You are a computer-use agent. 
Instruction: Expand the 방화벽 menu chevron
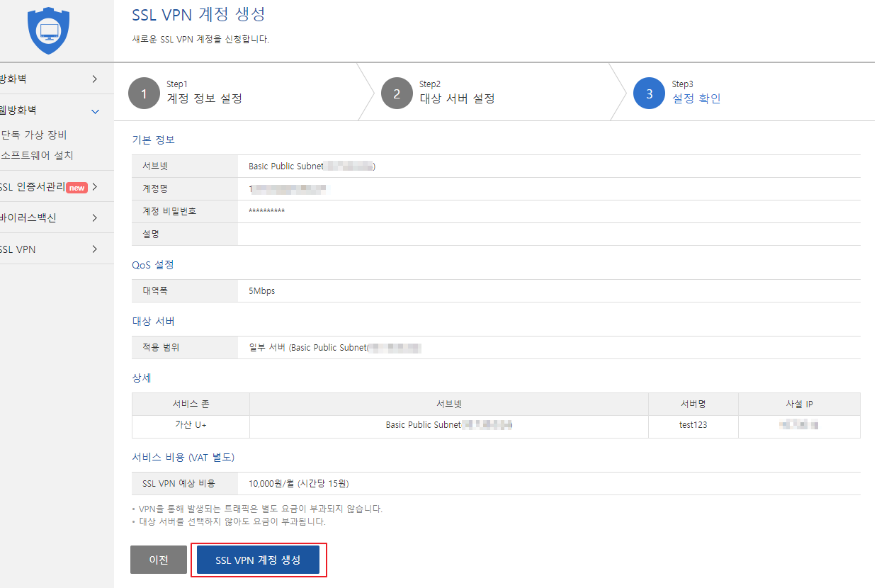pos(95,79)
